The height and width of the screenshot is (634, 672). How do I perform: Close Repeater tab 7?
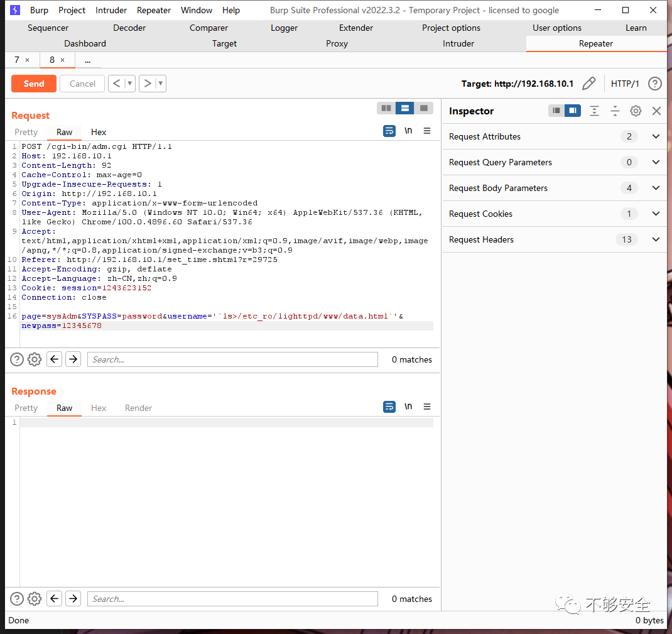[x=28, y=60]
